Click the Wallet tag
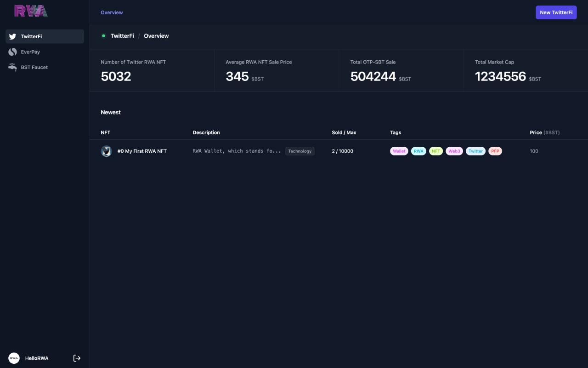Viewport: 588px width, 368px height. tap(399, 151)
